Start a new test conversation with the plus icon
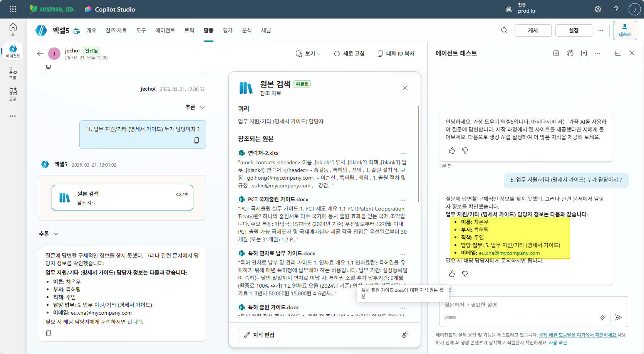 tap(556, 53)
